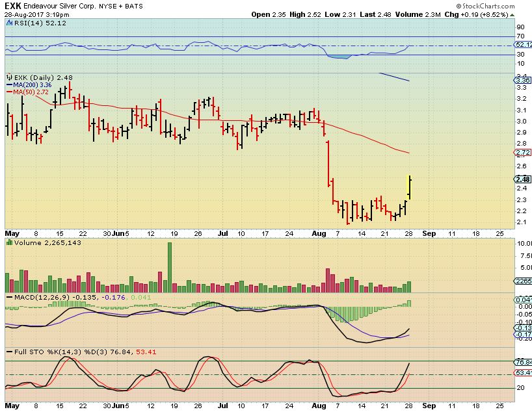
Task: Click the Jul label below the price chart
Action: pyautogui.click(x=223, y=233)
